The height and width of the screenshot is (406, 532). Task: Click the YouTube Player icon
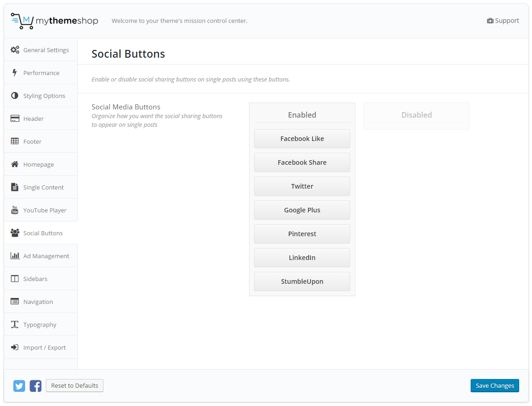(x=15, y=210)
